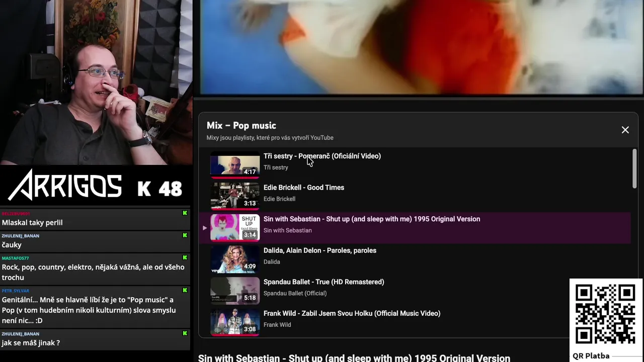Click the green badge next to first ZHULENEJ_BANAN 'čauky' message
This screenshot has width=644, height=362.
185,235
